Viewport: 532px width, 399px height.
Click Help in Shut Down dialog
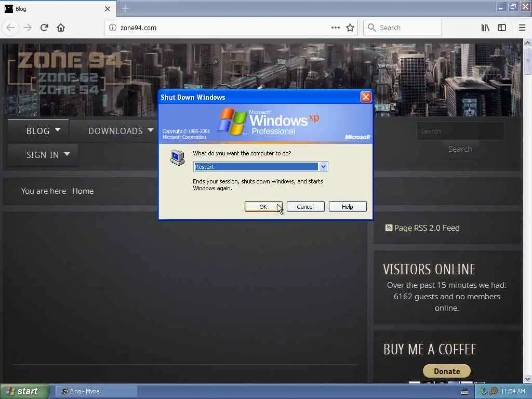pos(348,207)
